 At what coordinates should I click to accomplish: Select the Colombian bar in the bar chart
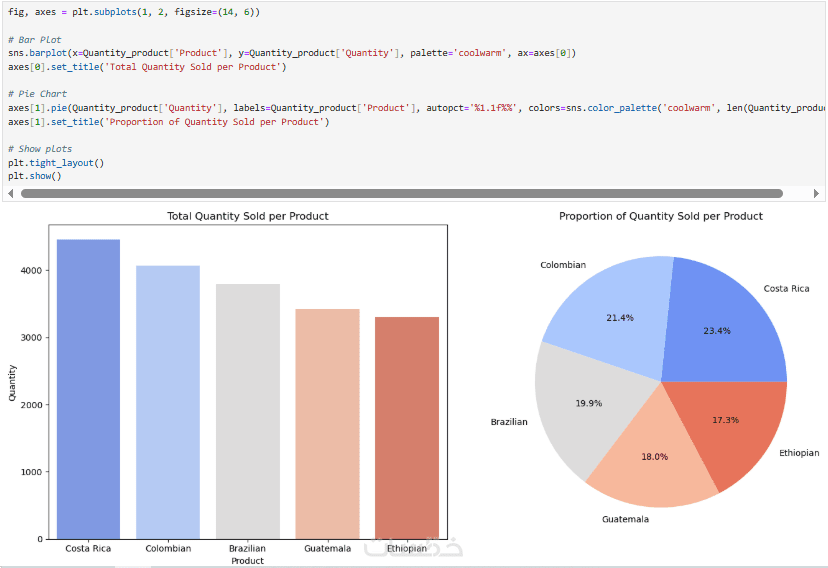point(168,400)
